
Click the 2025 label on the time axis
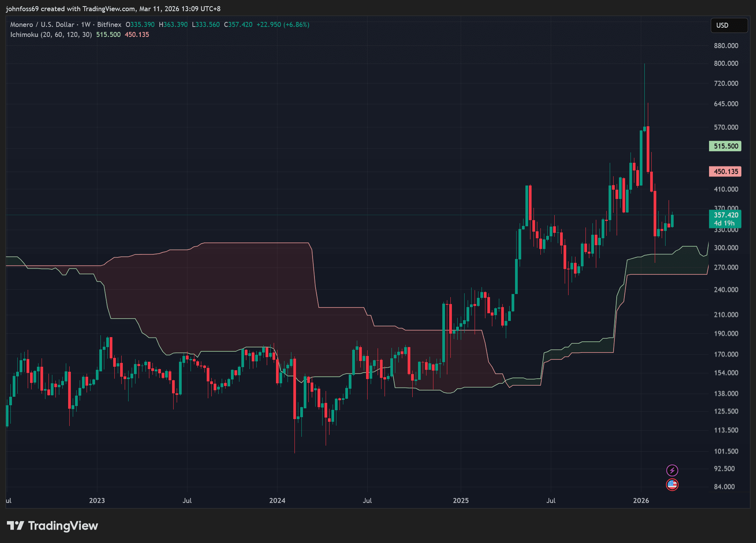[x=461, y=500]
